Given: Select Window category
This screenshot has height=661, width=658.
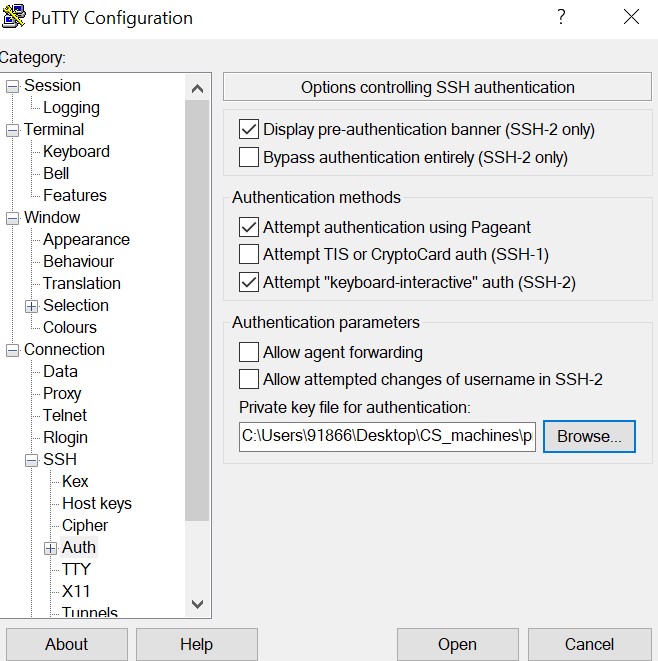Looking at the screenshot, I should [x=52, y=218].
